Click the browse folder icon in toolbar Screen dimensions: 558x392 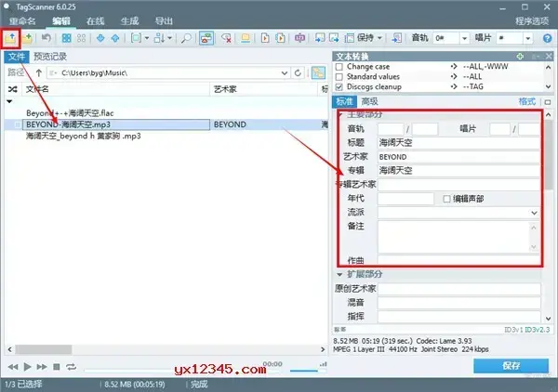(x=10, y=38)
